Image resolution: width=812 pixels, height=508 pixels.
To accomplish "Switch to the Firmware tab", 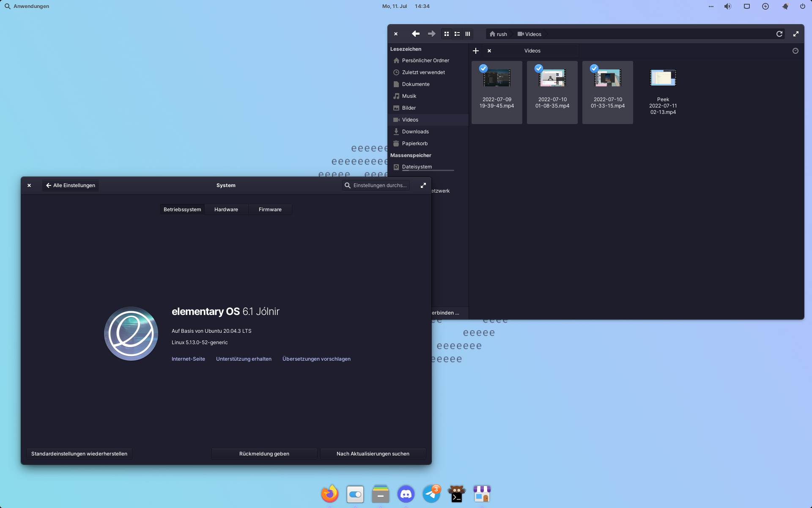I will coord(270,210).
